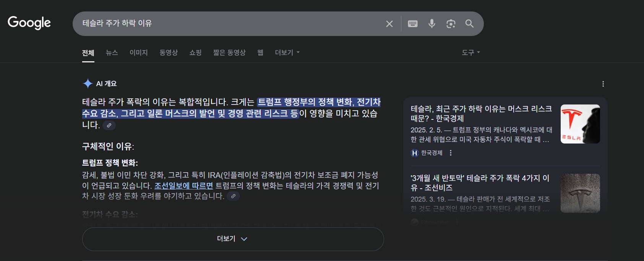
Task: Open Google Lens image search
Action: tap(451, 24)
